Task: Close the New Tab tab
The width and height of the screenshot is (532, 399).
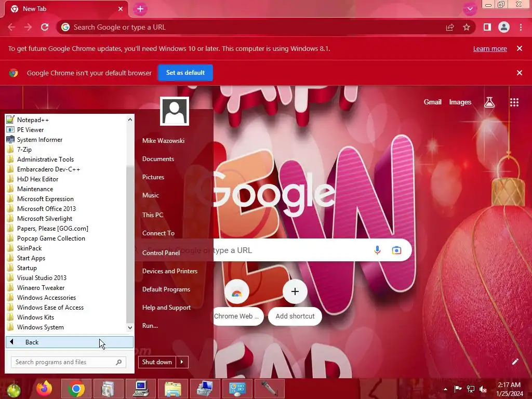Action: tap(121, 9)
